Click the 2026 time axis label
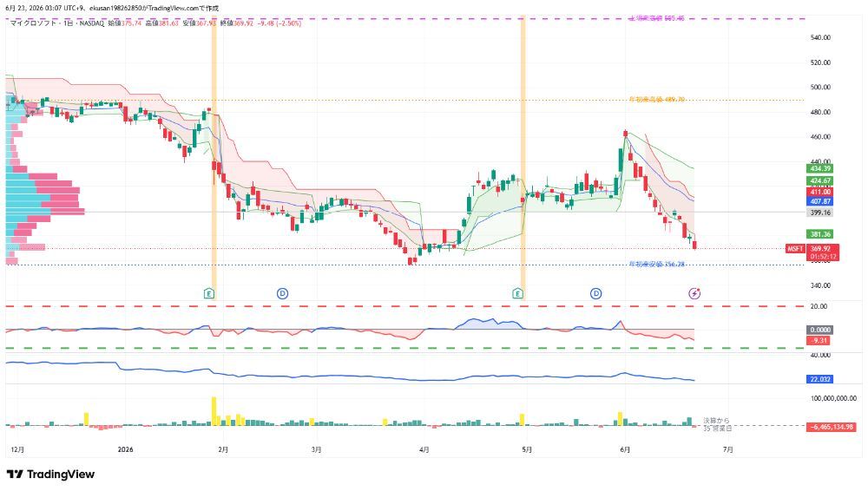 click(x=126, y=450)
